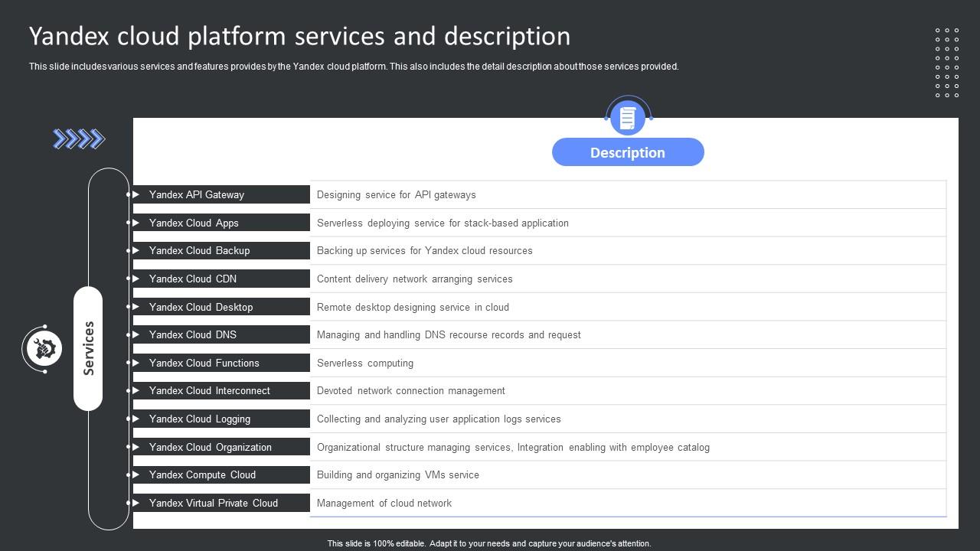980x551 pixels.
Task: Select the Yandex Cloud Desktop label
Action: pyautogui.click(x=201, y=307)
